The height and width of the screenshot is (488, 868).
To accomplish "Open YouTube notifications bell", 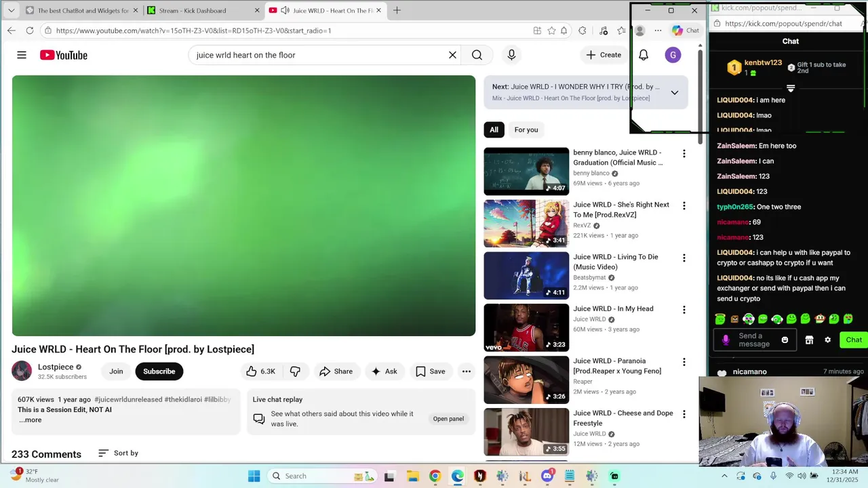I will point(643,55).
